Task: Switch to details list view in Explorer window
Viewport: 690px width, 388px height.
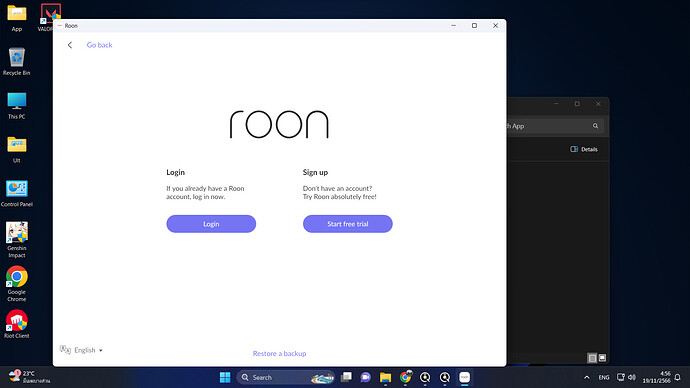Action: 592,358
